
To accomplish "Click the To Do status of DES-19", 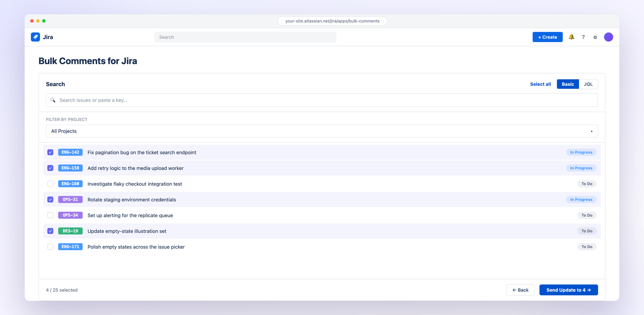I will pyautogui.click(x=587, y=231).
